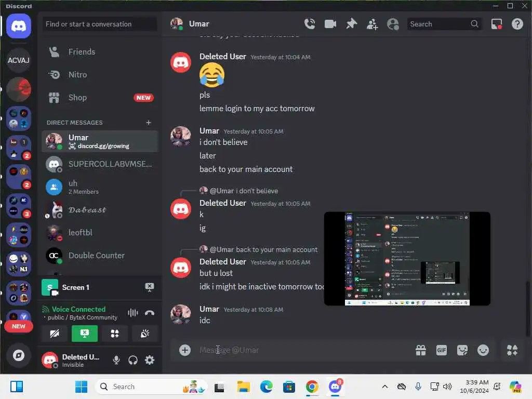The image size is (532, 399).
Task: Disconnect from the voice channel
Action: pyautogui.click(x=149, y=313)
